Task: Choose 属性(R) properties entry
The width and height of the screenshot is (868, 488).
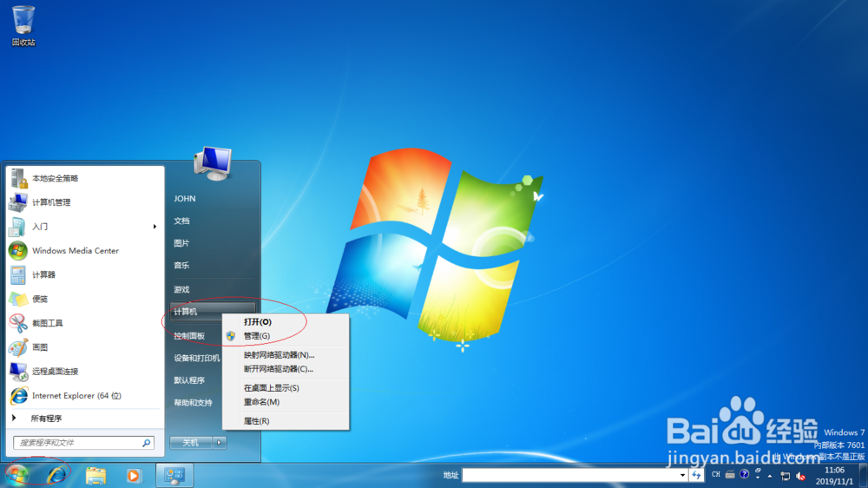Action: [x=286, y=421]
